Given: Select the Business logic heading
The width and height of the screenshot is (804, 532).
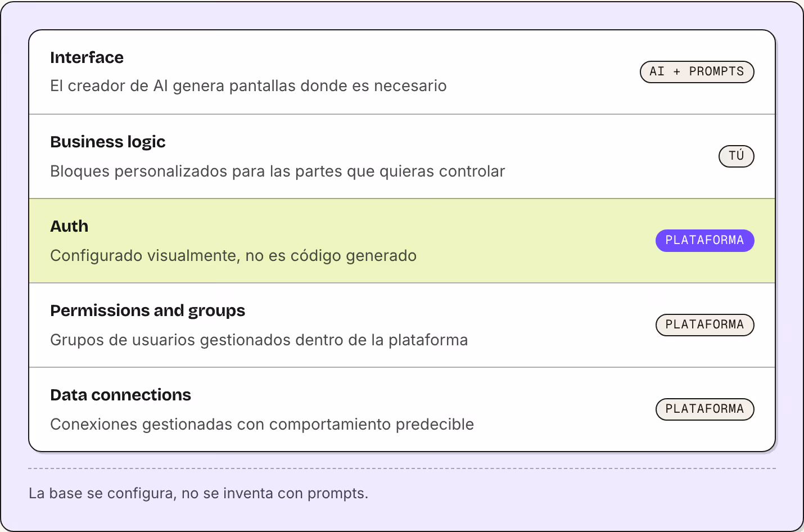Looking at the screenshot, I should click(x=108, y=142).
